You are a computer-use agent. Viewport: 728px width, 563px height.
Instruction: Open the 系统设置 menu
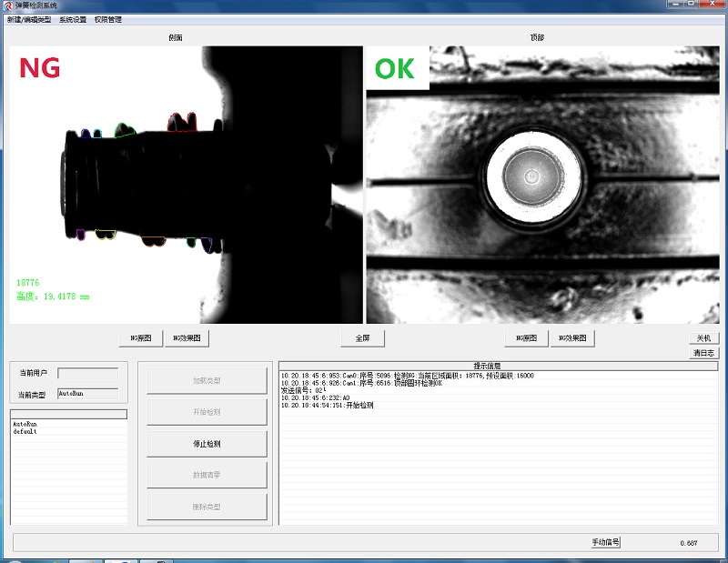pyautogui.click(x=73, y=19)
